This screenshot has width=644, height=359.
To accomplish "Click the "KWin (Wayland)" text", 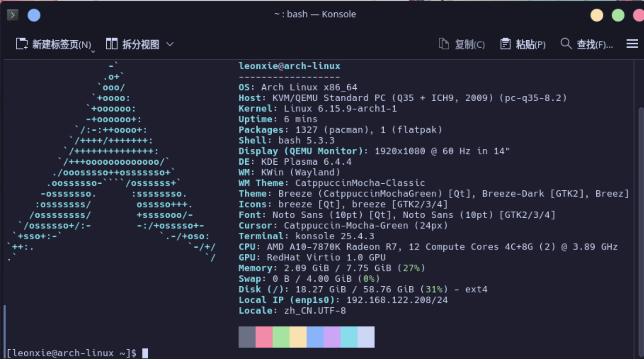I will tap(300, 172).
